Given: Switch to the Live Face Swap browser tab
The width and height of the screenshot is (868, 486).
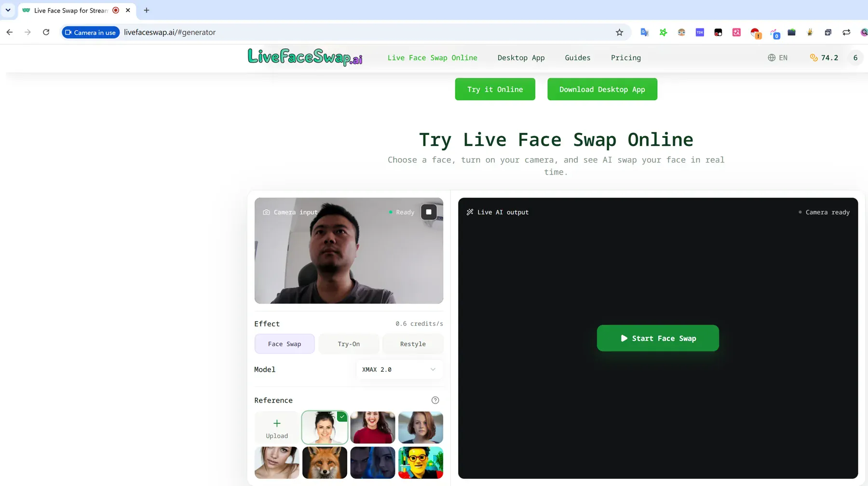Looking at the screenshot, I should click(x=70, y=10).
